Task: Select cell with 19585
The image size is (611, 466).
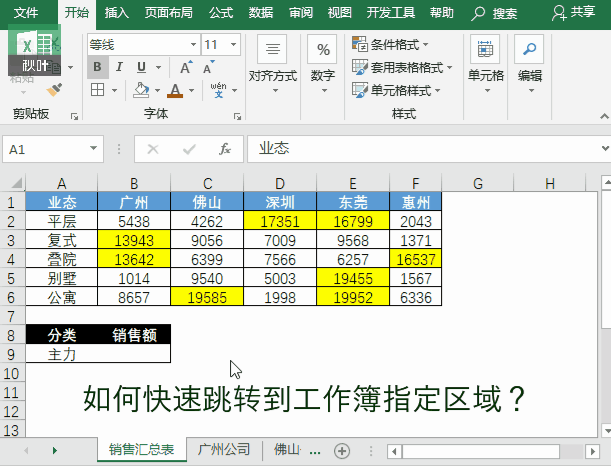Action: click(207, 297)
